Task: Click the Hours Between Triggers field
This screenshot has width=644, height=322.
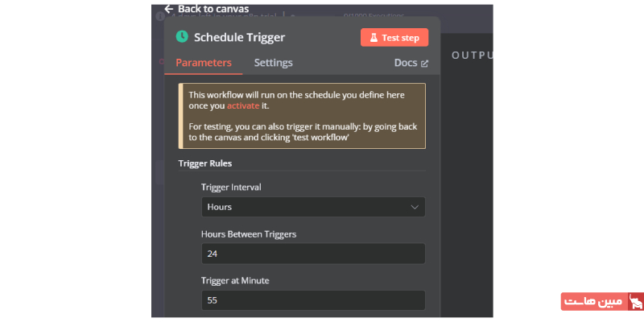Action: click(x=313, y=254)
